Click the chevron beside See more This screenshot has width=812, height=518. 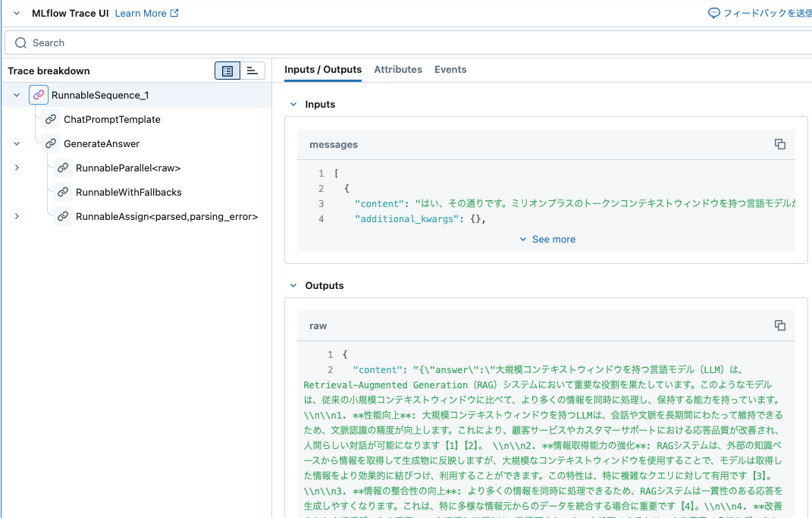click(x=523, y=240)
